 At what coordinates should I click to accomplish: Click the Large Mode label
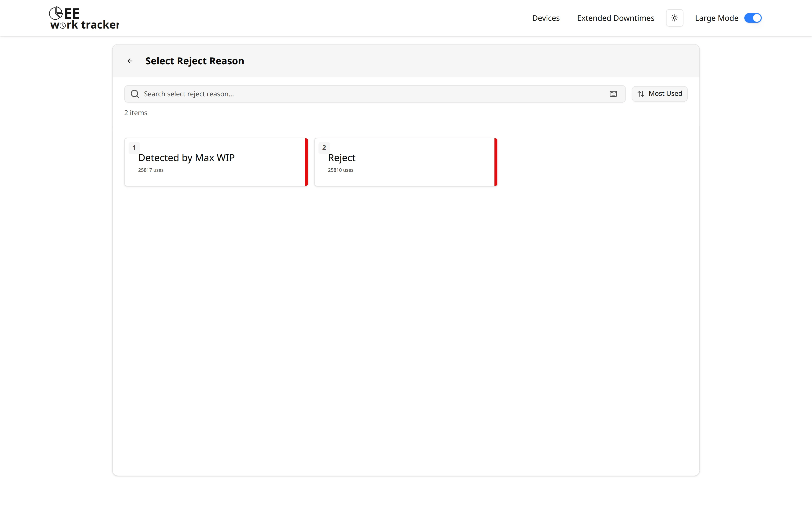point(716,18)
